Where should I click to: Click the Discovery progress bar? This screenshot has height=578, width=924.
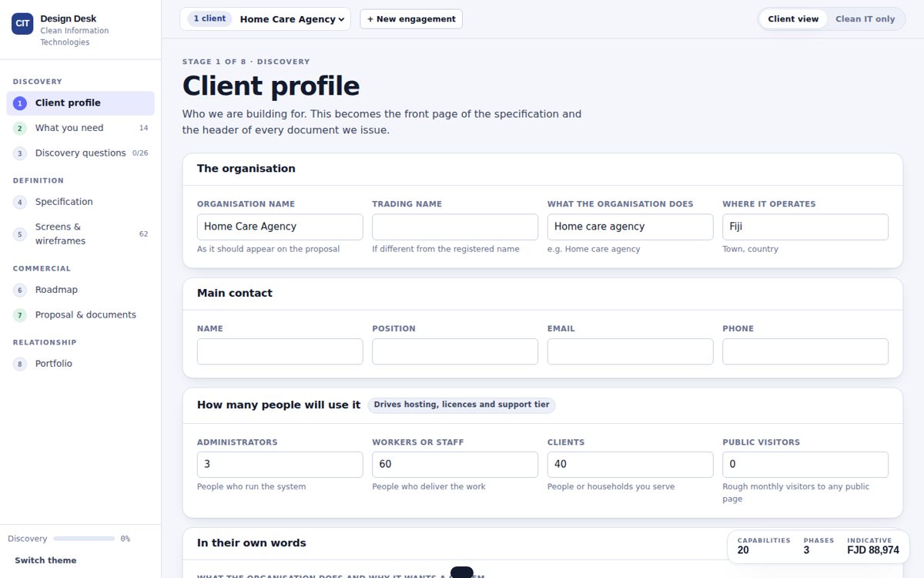point(84,539)
